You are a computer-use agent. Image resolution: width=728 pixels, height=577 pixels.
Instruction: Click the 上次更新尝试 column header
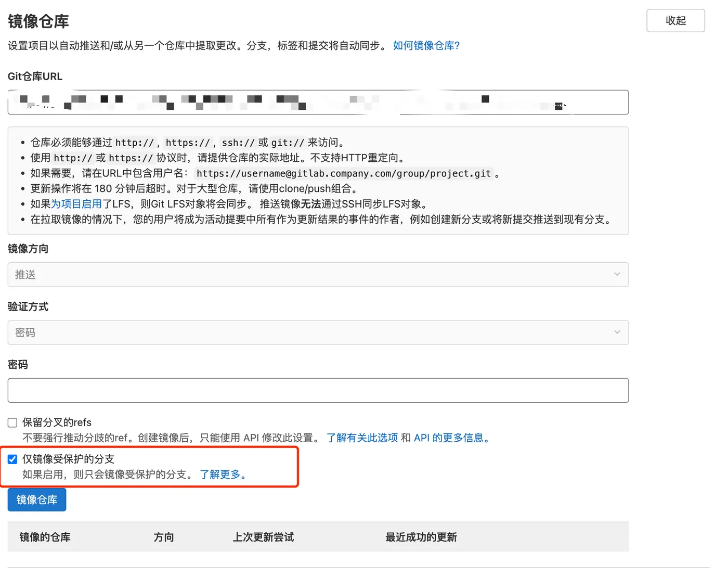tap(263, 537)
